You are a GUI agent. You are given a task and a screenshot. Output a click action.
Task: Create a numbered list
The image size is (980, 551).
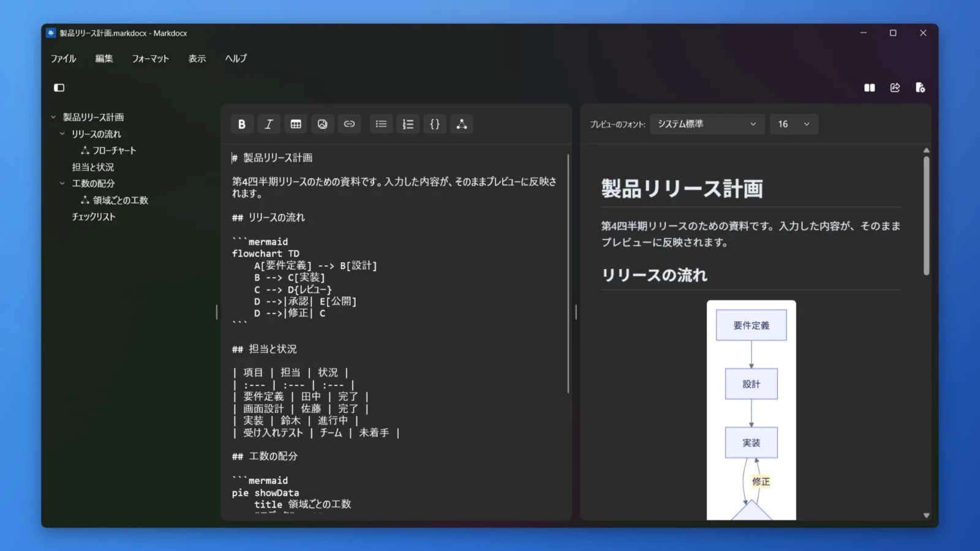point(408,124)
